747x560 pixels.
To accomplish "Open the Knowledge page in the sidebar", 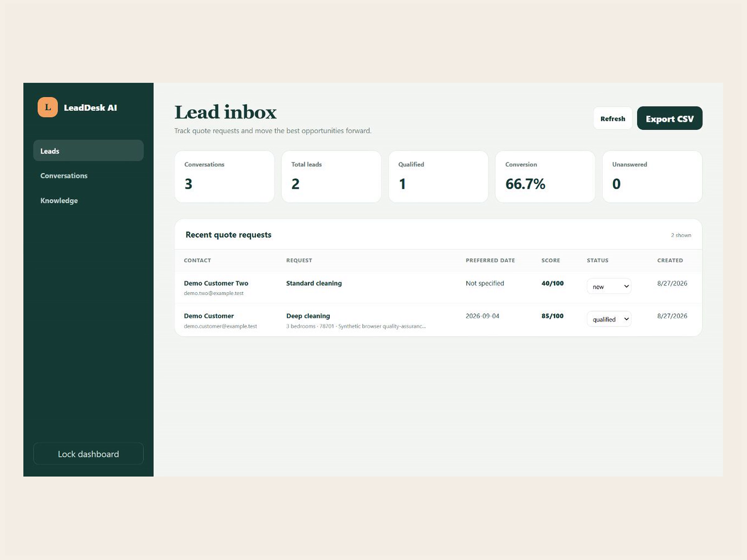I will pyautogui.click(x=88, y=200).
